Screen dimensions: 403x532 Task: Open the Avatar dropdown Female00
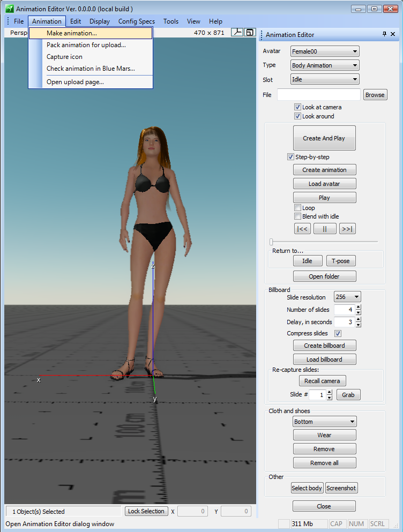point(325,51)
